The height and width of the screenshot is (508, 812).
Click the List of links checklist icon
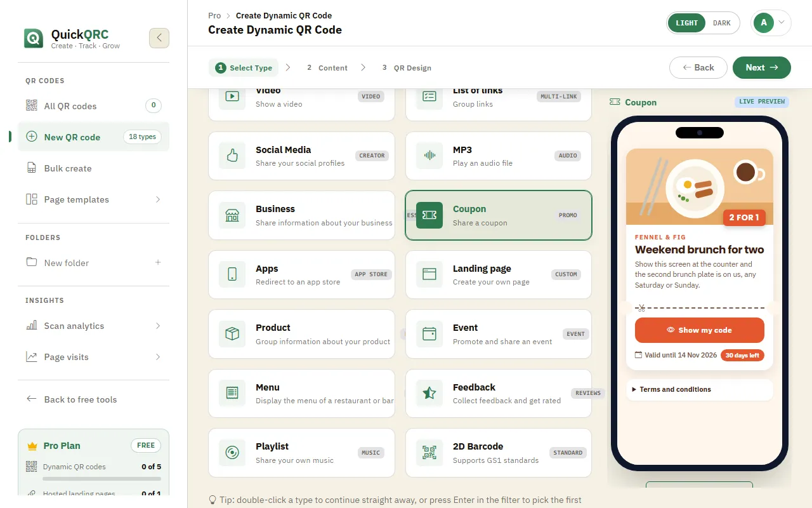tap(429, 97)
